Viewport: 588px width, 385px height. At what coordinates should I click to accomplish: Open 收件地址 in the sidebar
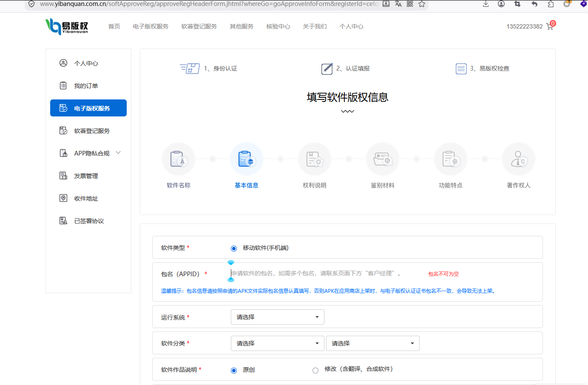coord(88,198)
